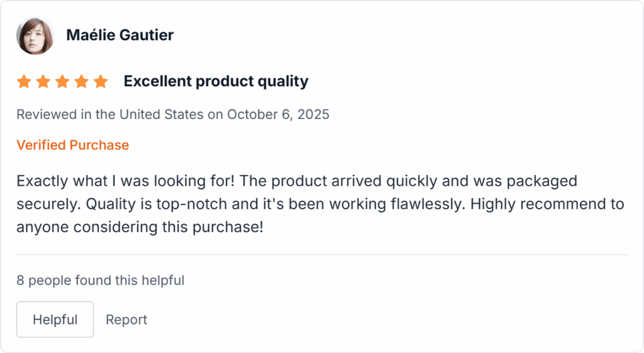The image size is (644, 353).
Task: Click the Verified Purchase label
Action: [x=72, y=145]
